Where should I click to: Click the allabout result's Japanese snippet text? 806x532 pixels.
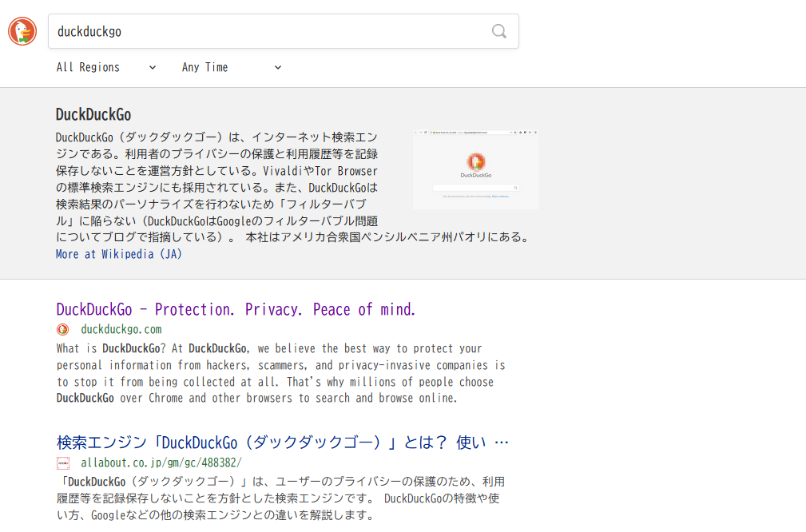(280, 498)
